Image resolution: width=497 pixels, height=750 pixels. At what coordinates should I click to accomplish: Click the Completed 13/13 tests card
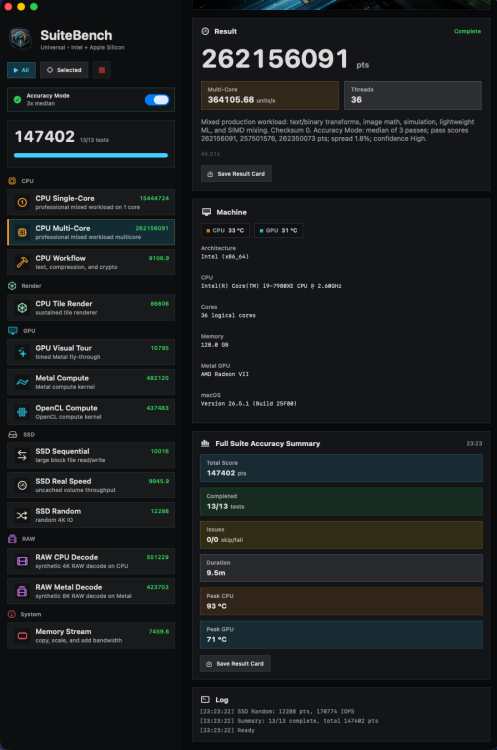tap(341, 501)
